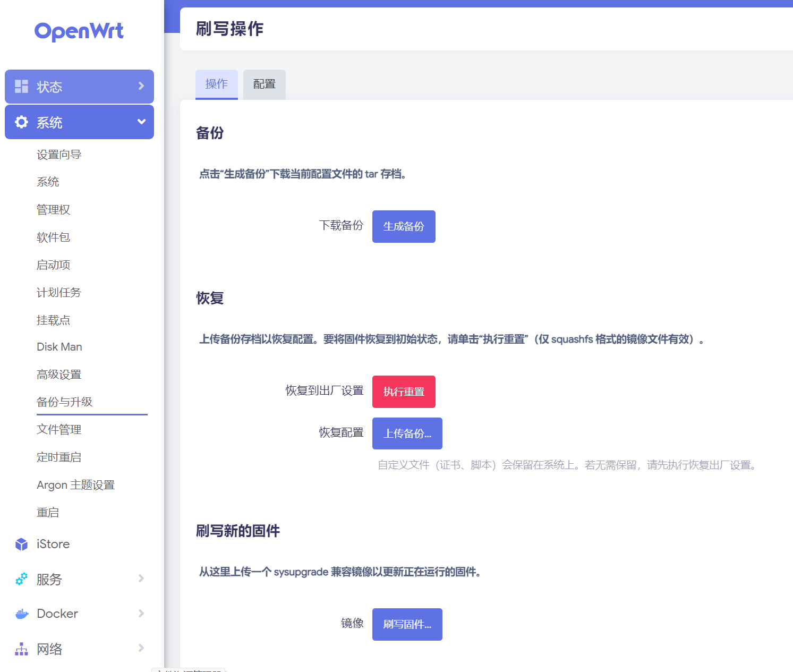Screen dimensions: 793x672
Task: Click the Docker menu label
Action: 57,614
